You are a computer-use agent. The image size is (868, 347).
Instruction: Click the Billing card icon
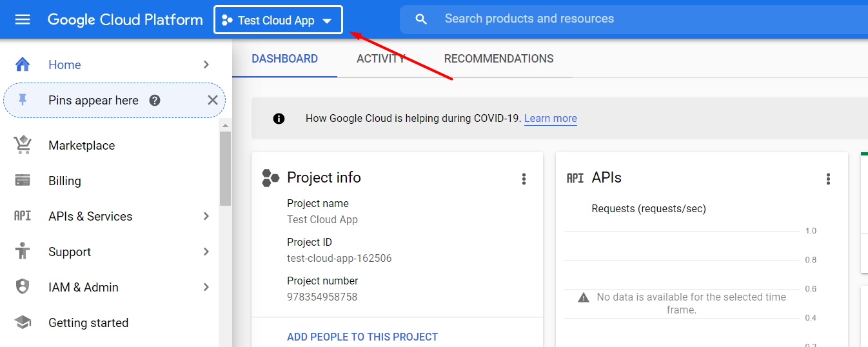(x=23, y=181)
